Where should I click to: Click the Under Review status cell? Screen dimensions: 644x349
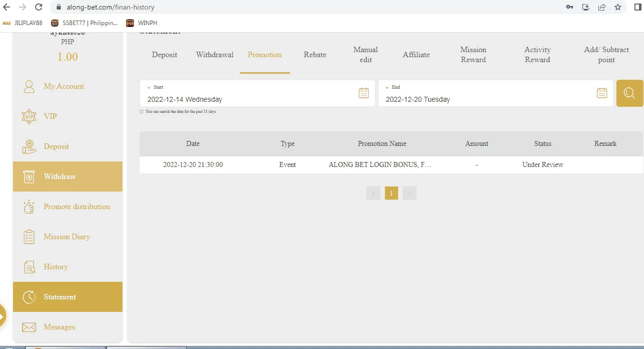(543, 164)
